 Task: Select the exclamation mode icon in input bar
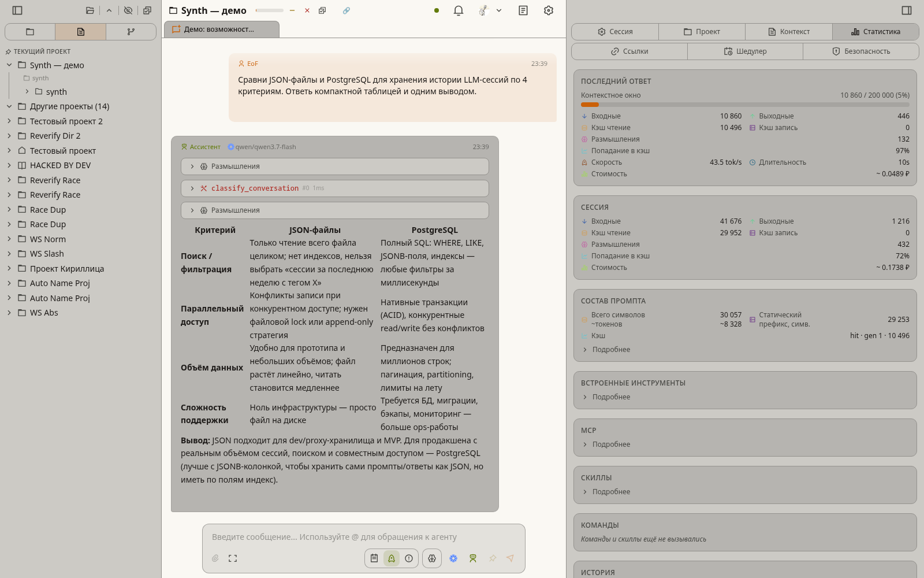[x=409, y=558]
